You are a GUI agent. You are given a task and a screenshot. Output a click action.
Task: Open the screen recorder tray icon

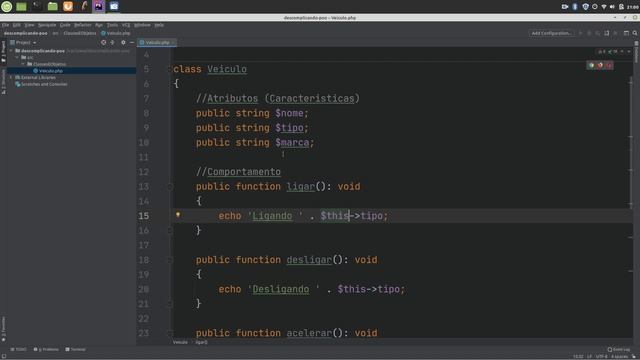click(x=565, y=7)
